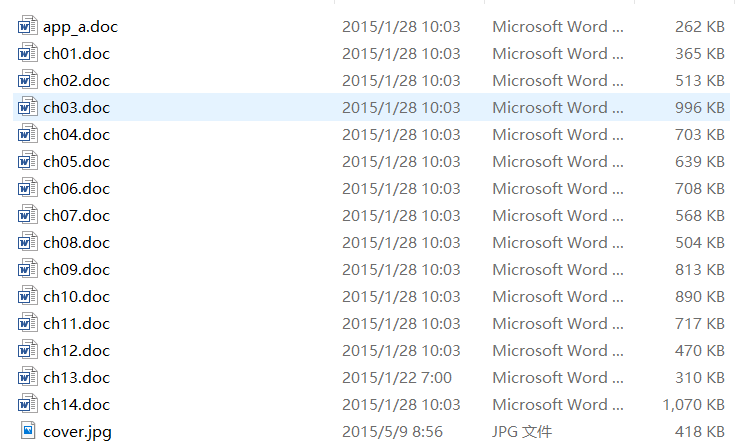Click the ch14.doc file name
738x443 pixels.
click(x=77, y=404)
